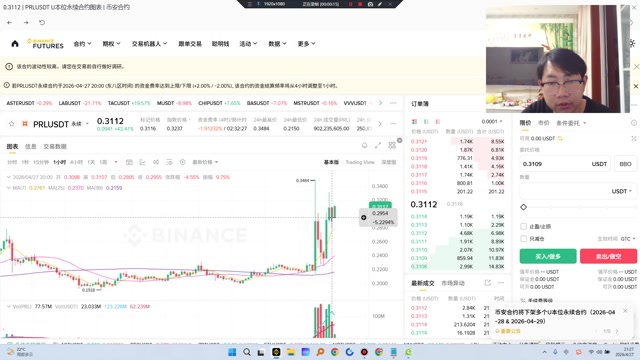
Task: Click the browser forward arrow
Action: point(26,23)
